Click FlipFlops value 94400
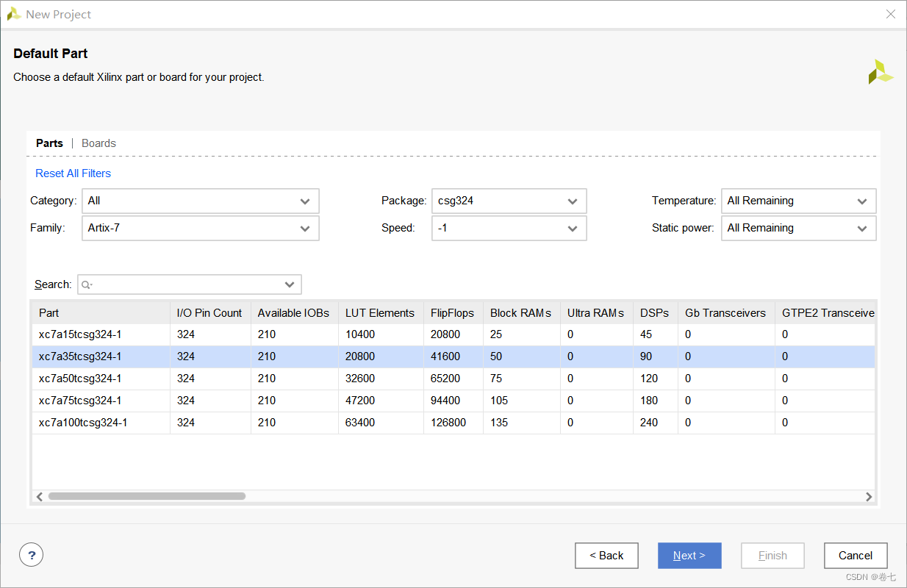 [445, 401]
